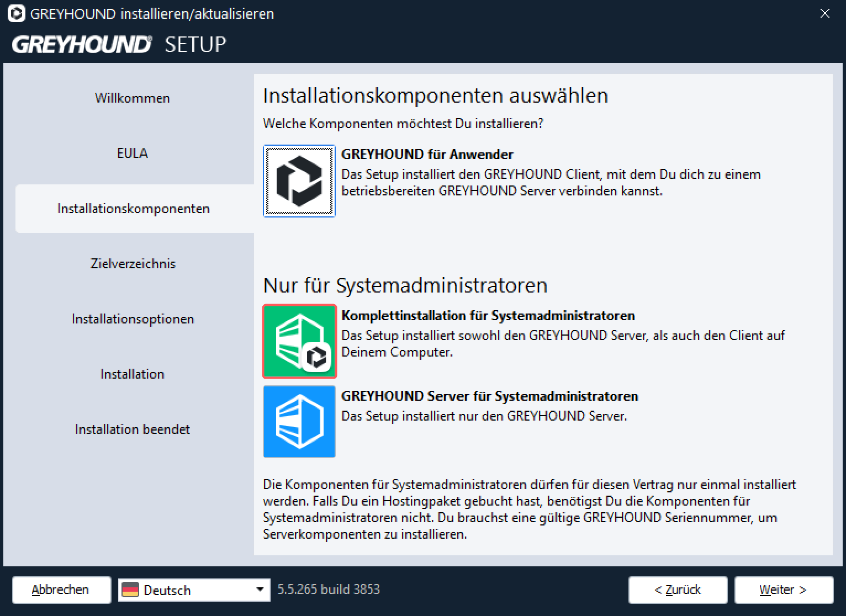
Task: Click the 'Nur für Systemadministratoren' heading
Action: (x=405, y=285)
